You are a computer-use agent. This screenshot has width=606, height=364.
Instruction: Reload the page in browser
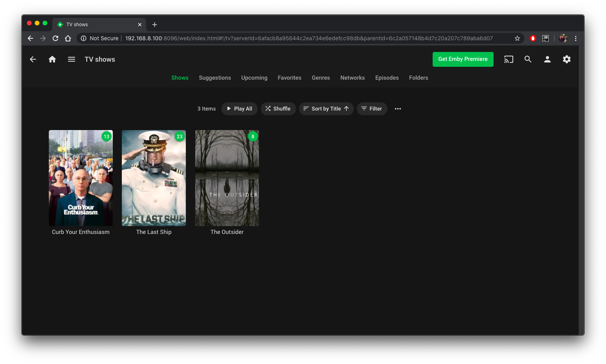click(55, 38)
